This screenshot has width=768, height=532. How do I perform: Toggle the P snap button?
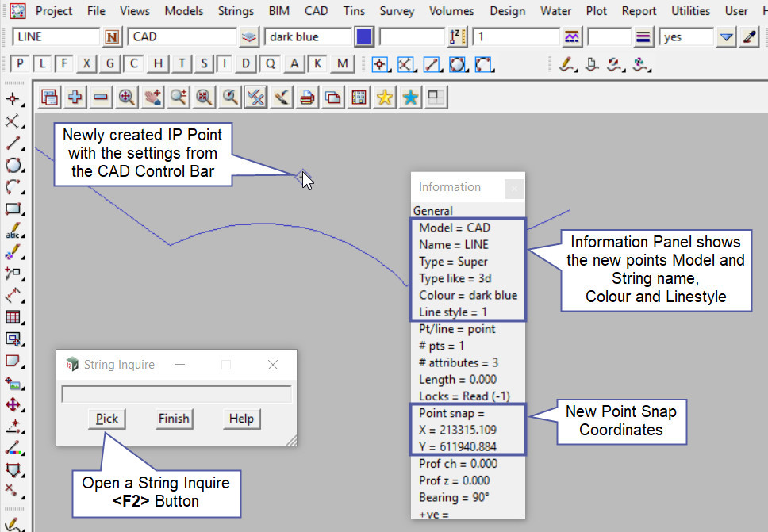(x=20, y=64)
